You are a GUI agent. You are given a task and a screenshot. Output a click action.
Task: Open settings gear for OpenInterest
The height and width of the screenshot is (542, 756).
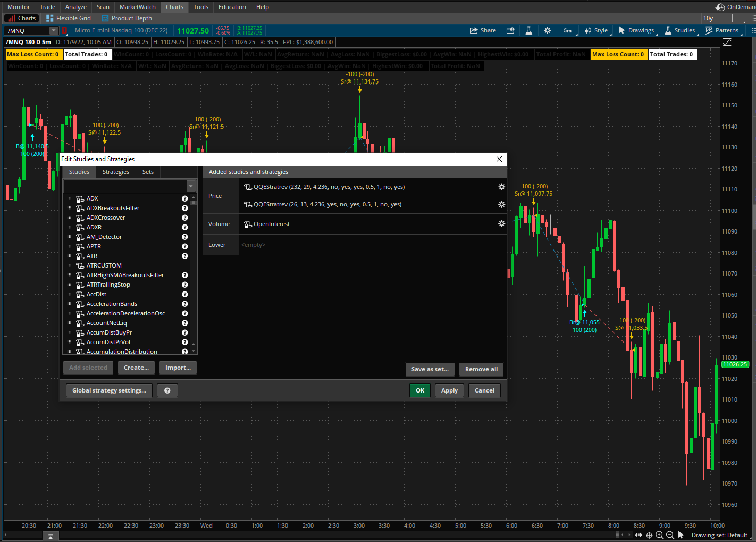pyautogui.click(x=501, y=224)
